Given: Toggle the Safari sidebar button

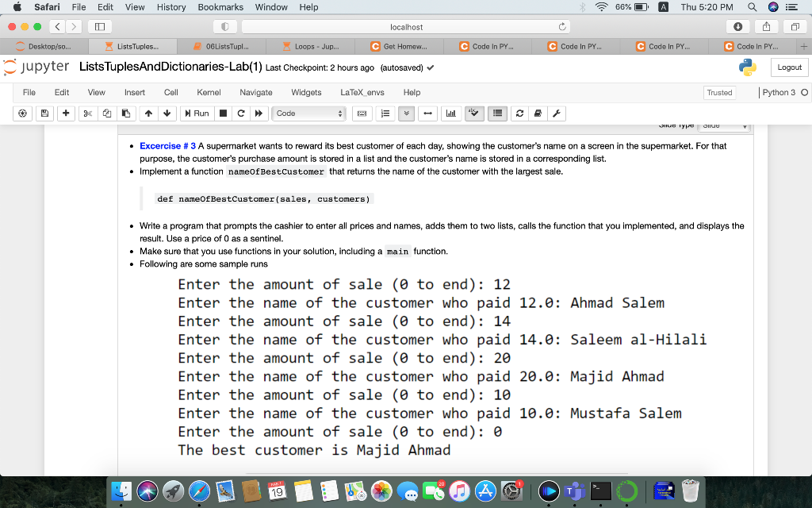Looking at the screenshot, I should (x=100, y=26).
